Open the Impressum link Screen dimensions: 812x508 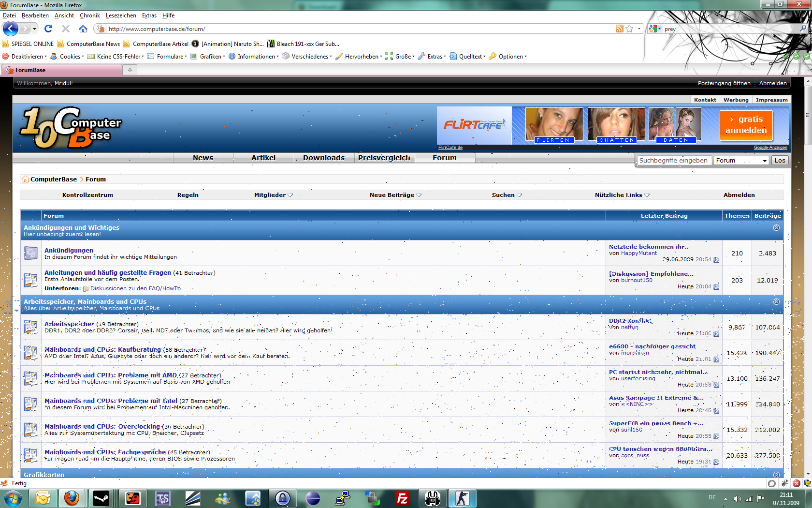tap(772, 100)
